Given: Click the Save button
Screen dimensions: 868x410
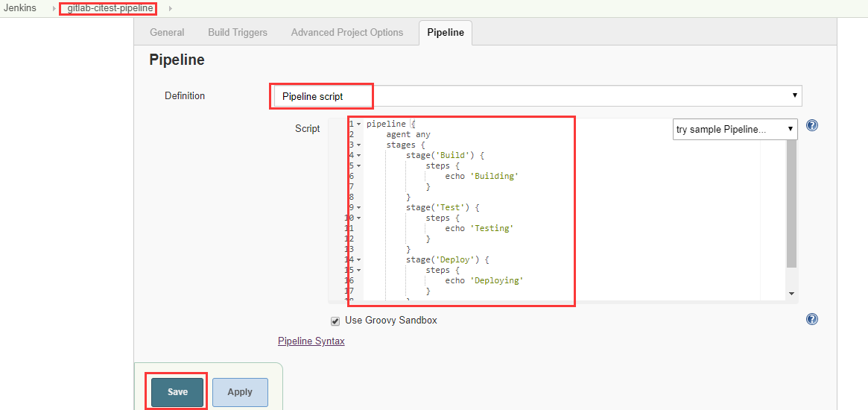Looking at the screenshot, I should point(177,391).
